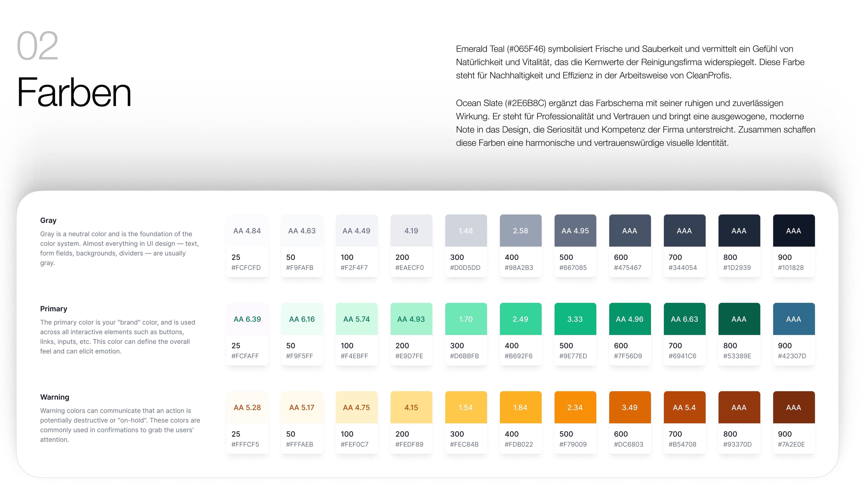Screen dimensions: 868x488
Task: Select the Primary 400 swatch showing 2.49
Action: [x=520, y=319]
